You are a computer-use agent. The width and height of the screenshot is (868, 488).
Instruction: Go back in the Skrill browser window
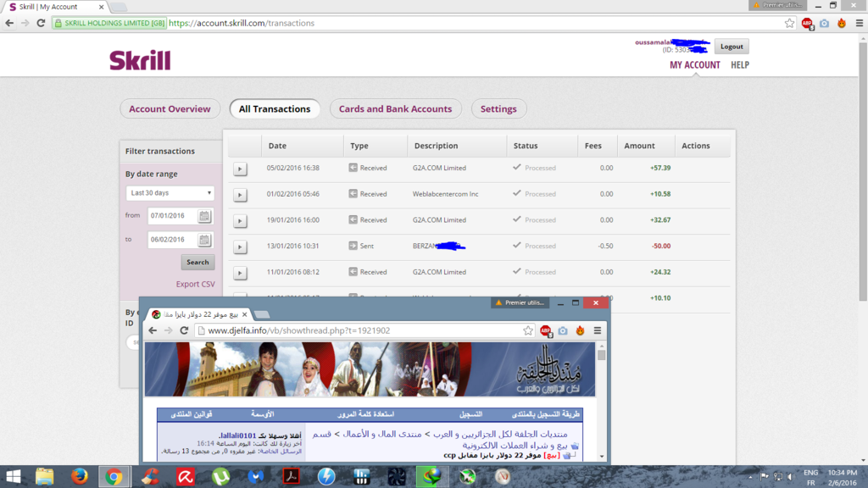(x=9, y=23)
